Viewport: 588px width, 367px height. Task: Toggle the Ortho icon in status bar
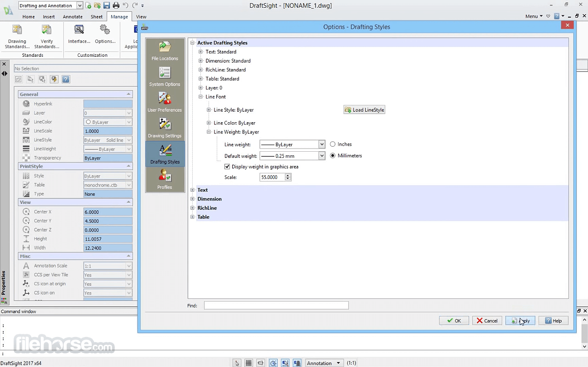260,363
